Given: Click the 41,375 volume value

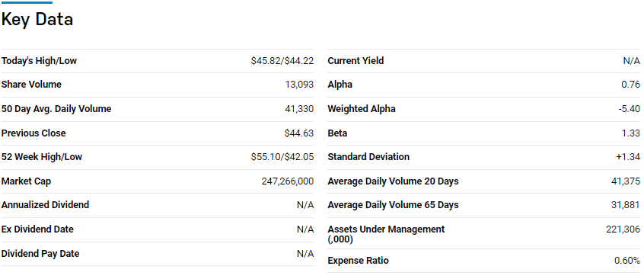Looking at the screenshot, I should click(x=626, y=181).
